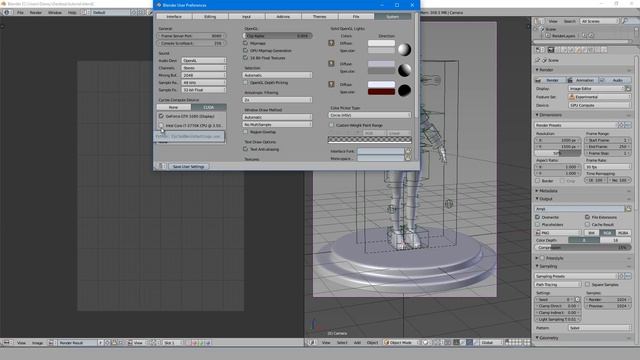Enable Custom Weight Paint Range checkbox
This screenshot has width=640, height=360.
pos(331,125)
